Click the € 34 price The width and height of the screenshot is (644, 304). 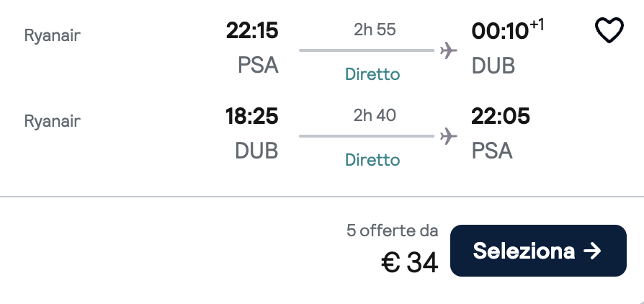click(x=409, y=263)
